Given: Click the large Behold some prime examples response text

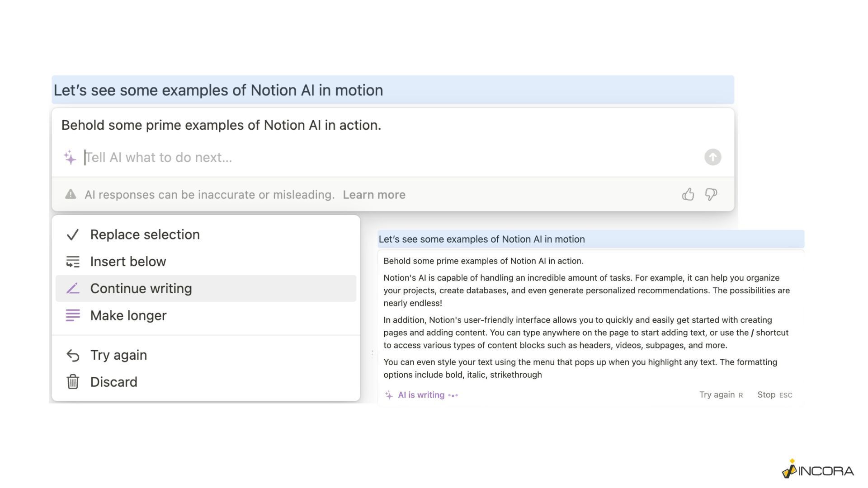Looking at the screenshot, I should point(221,125).
